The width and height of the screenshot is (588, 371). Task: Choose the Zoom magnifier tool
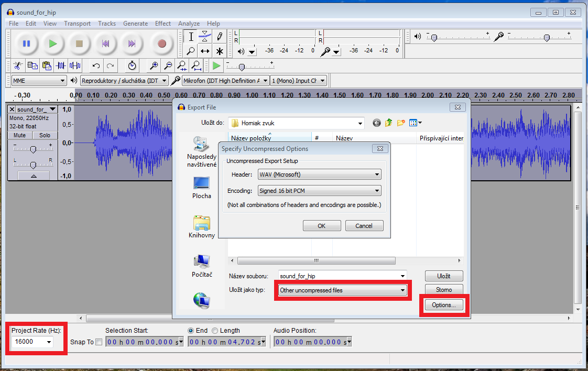tap(191, 51)
